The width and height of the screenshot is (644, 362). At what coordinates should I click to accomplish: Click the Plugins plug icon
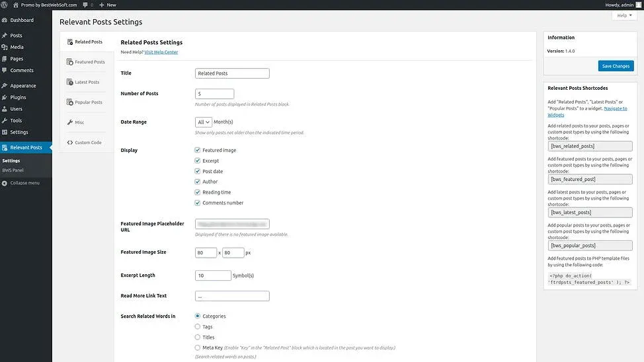(x=5, y=97)
